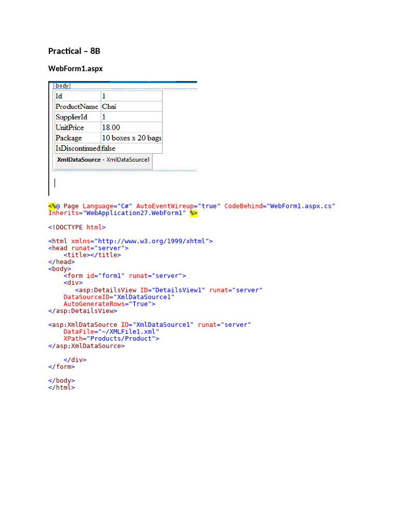Click the Inherits="WebApplication27.WebForm1" text
The image size is (399, 532).
[117, 213]
